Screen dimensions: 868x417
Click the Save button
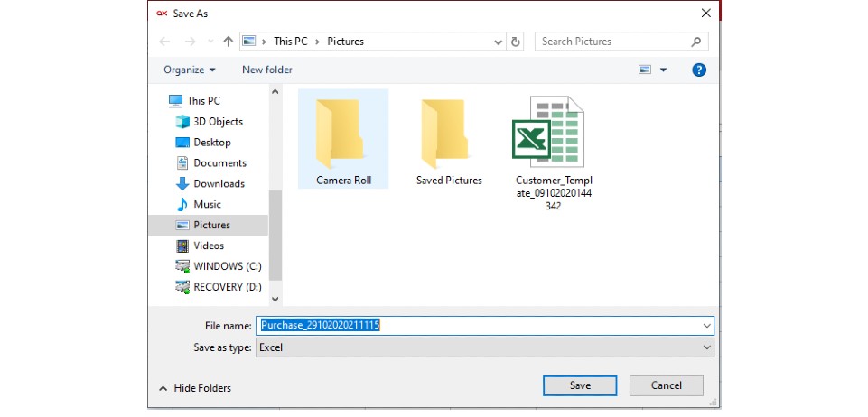[580, 385]
